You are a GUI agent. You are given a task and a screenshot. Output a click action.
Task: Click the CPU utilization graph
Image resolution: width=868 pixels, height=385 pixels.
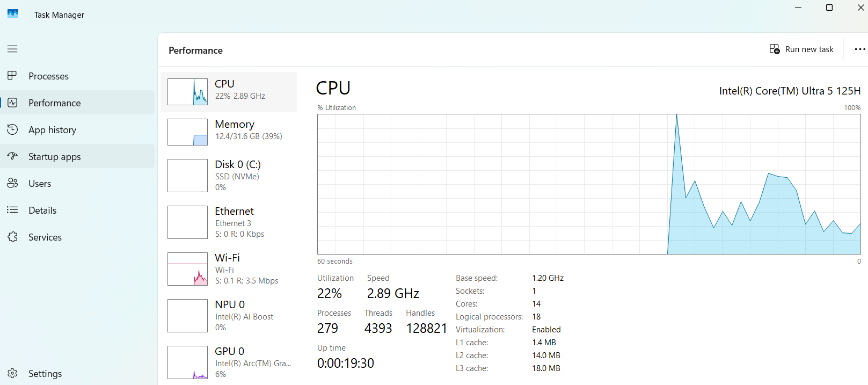(x=588, y=184)
